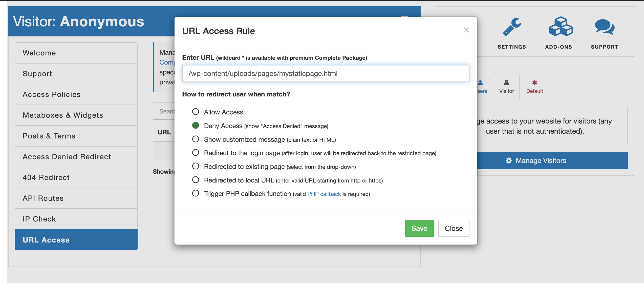Choose Redirect to the login page

(x=196, y=153)
